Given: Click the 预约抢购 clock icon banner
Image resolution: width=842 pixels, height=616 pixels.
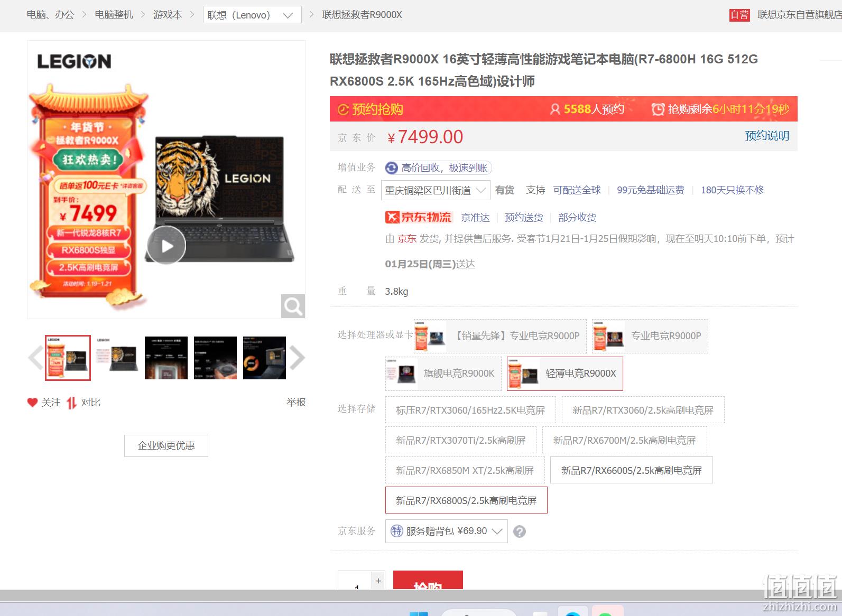Looking at the screenshot, I should pyautogui.click(x=343, y=109).
